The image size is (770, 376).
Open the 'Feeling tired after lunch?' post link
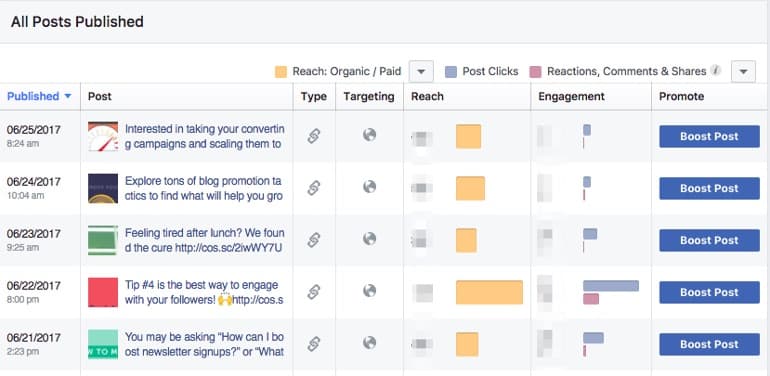point(204,240)
